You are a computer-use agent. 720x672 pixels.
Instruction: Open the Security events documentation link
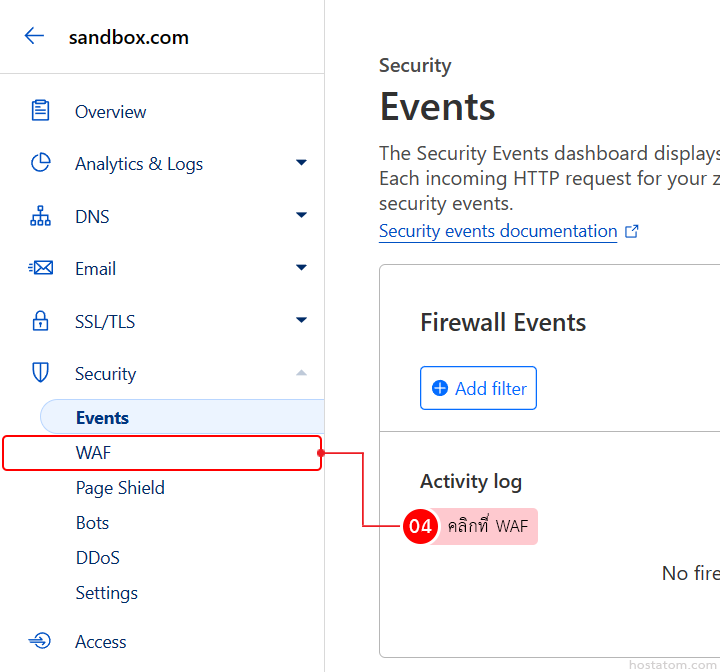tap(498, 231)
